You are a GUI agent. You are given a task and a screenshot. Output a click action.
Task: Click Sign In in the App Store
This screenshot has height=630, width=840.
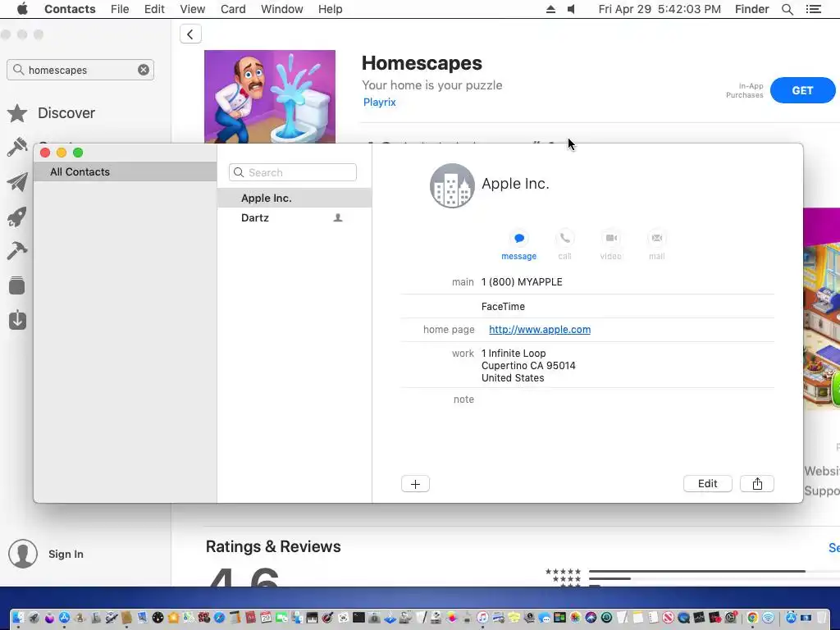[x=66, y=554]
